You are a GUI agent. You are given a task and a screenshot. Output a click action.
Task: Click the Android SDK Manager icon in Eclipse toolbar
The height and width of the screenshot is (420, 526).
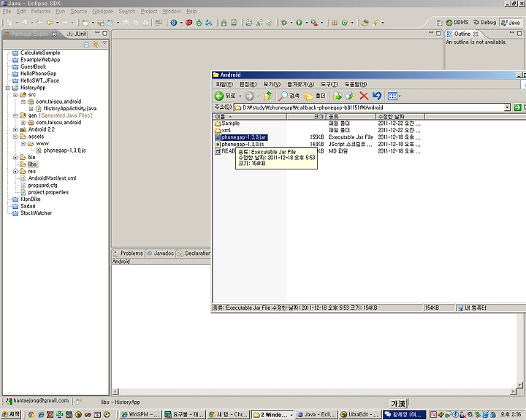click(x=224, y=23)
